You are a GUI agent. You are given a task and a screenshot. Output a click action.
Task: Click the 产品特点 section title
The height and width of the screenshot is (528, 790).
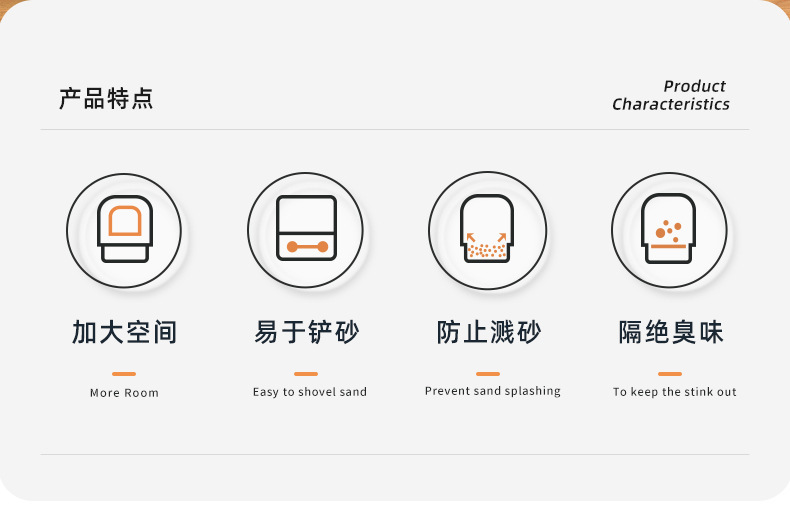point(106,98)
